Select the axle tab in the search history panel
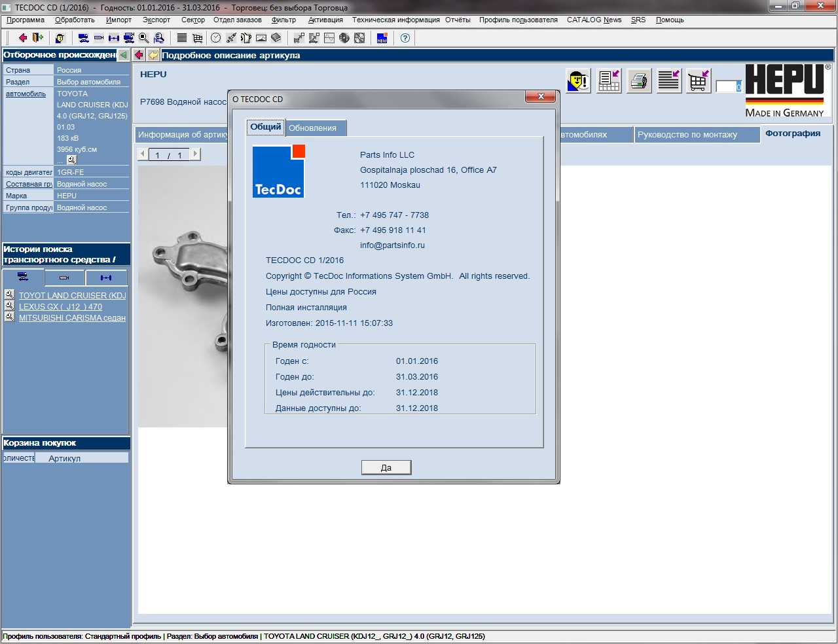The height and width of the screenshot is (644, 838). coord(106,277)
